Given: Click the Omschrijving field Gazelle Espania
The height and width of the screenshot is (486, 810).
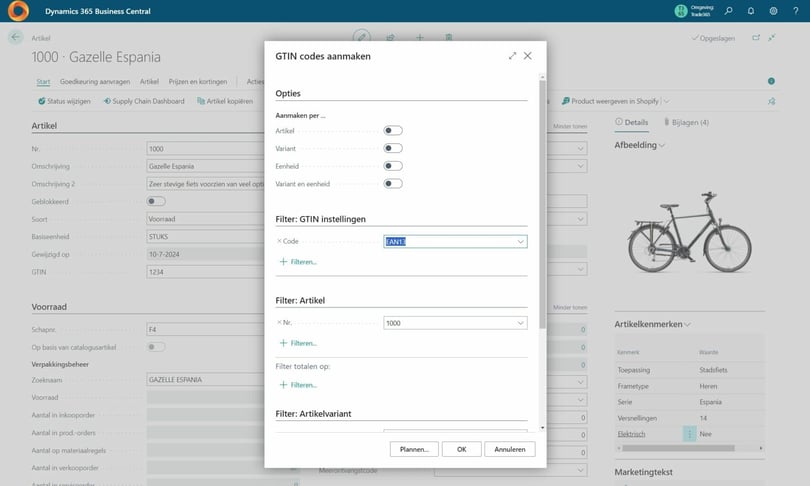Looking at the screenshot, I should tap(206, 166).
